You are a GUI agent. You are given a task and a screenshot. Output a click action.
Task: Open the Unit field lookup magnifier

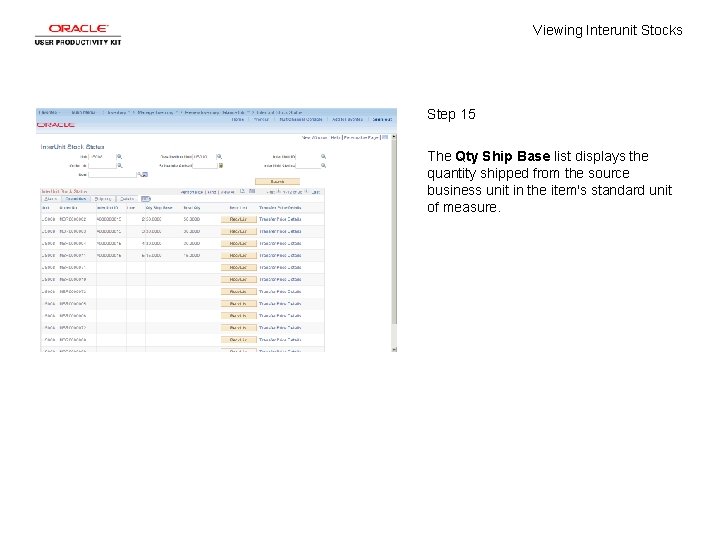pos(119,157)
